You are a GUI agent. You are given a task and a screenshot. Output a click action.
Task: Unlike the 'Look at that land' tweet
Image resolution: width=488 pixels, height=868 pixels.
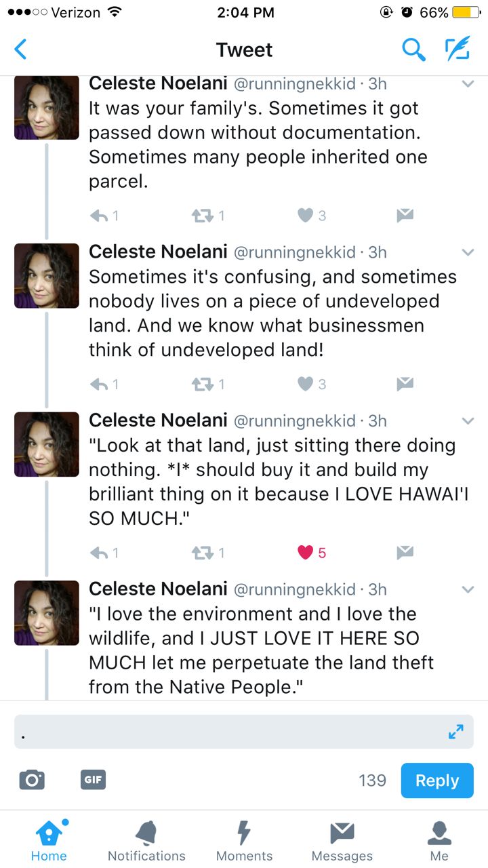[306, 553]
